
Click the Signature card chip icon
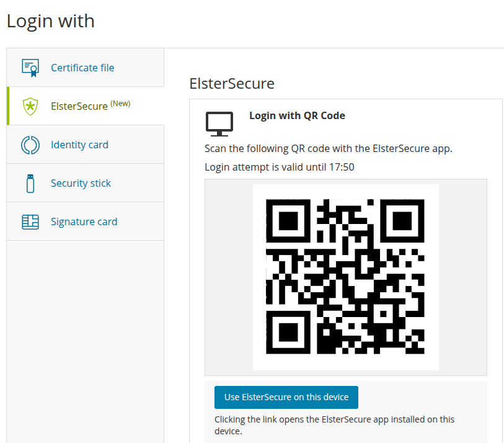tap(30, 222)
